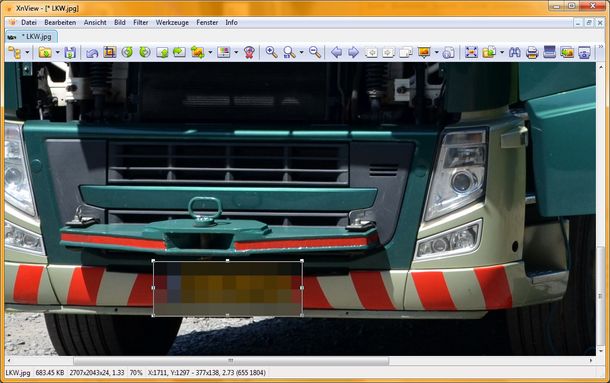Rotate the image counter-clockwise
610x383 pixels.
[127, 52]
